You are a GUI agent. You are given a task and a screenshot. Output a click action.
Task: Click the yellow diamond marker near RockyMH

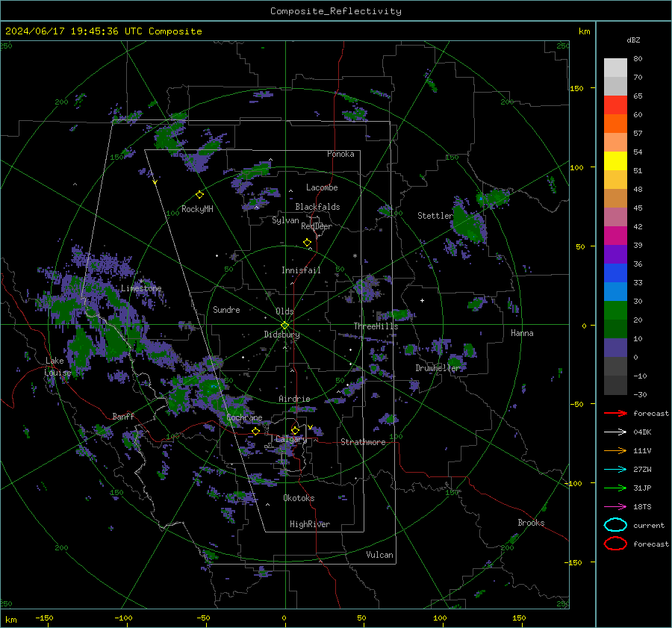(199, 195)
